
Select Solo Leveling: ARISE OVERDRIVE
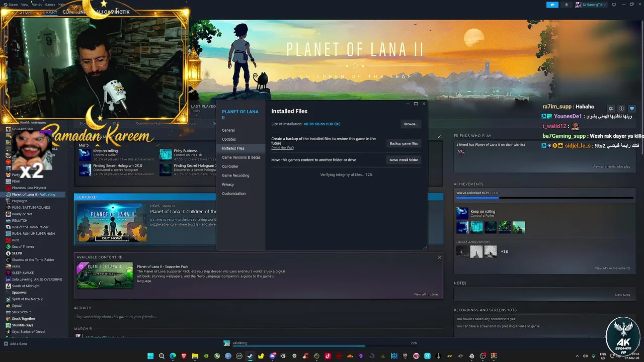pyautogui.click(x=37, y=280)
